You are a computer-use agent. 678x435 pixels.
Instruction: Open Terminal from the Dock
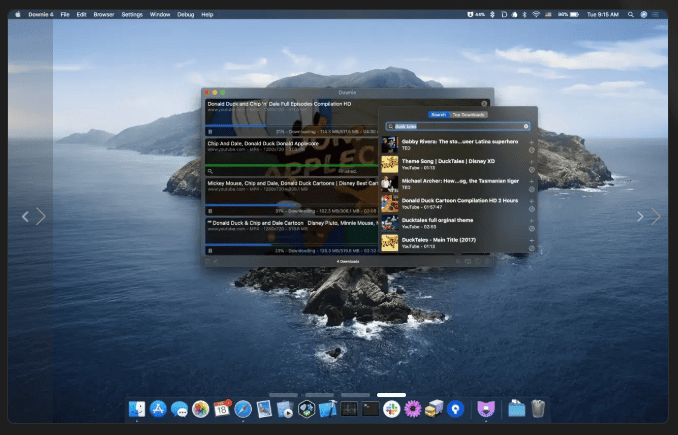(370, 409)
